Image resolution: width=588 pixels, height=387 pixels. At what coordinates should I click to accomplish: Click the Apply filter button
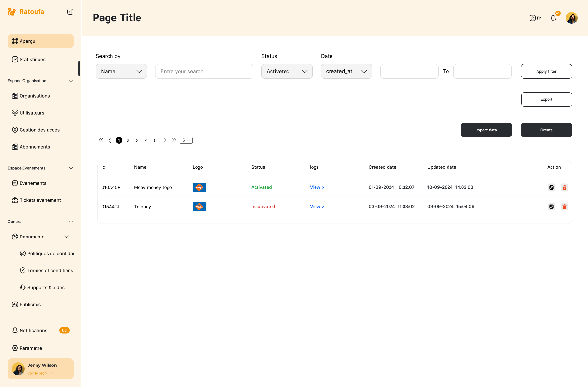[x=546, y=71]
